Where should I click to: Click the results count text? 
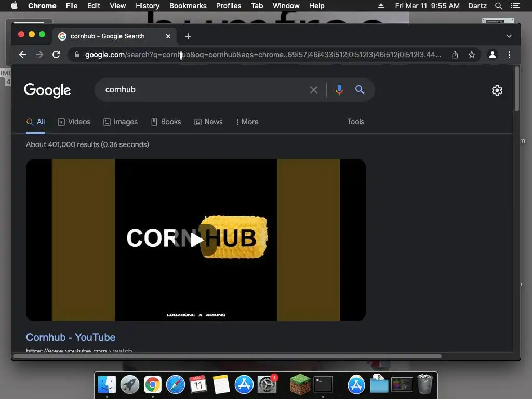[x=87, y=144]
